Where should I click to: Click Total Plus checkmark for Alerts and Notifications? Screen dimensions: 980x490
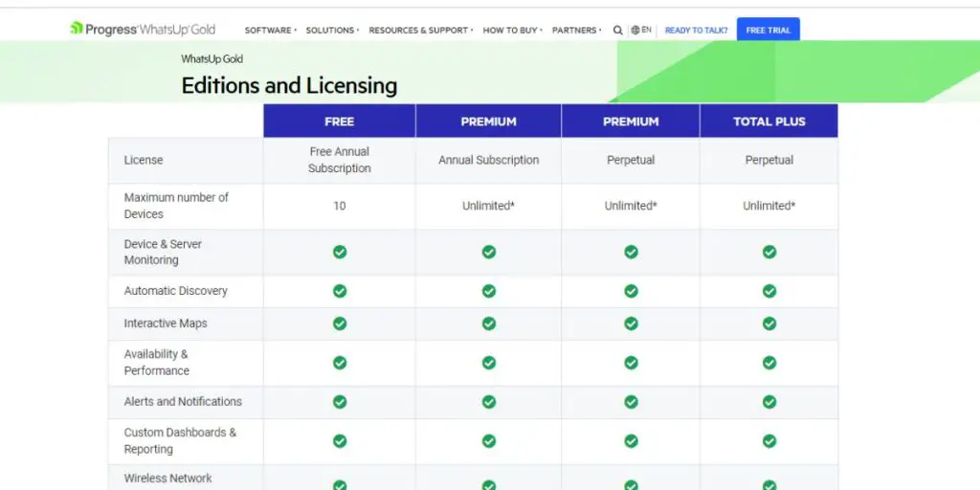click(x=769, y=402)
